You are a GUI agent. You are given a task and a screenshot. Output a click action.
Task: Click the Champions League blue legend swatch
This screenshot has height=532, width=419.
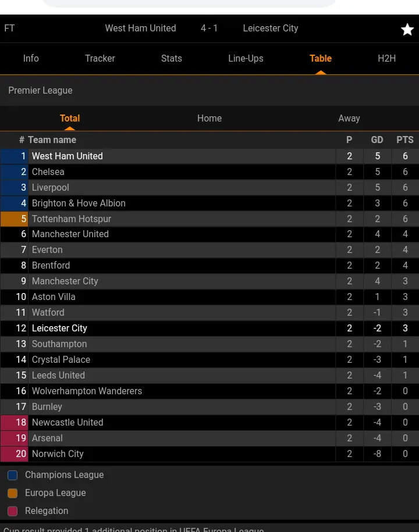pyautogui.click(x=12, y=475)
